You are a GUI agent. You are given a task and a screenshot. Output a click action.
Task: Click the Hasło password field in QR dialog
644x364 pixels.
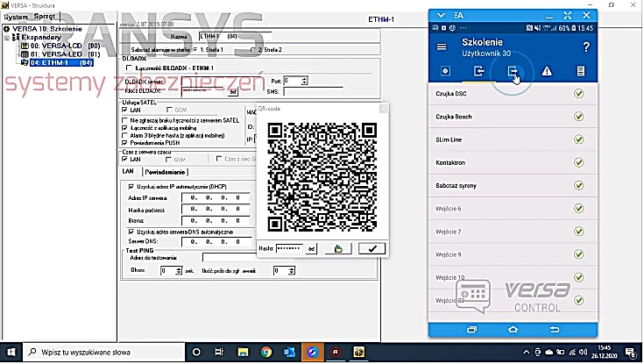[289, 248]
